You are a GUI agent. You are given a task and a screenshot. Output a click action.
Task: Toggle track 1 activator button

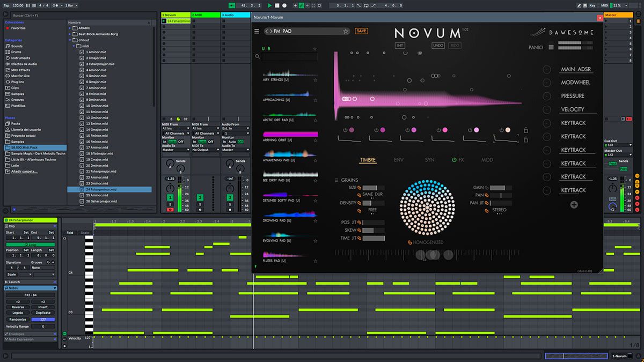(x=170, y=198)
